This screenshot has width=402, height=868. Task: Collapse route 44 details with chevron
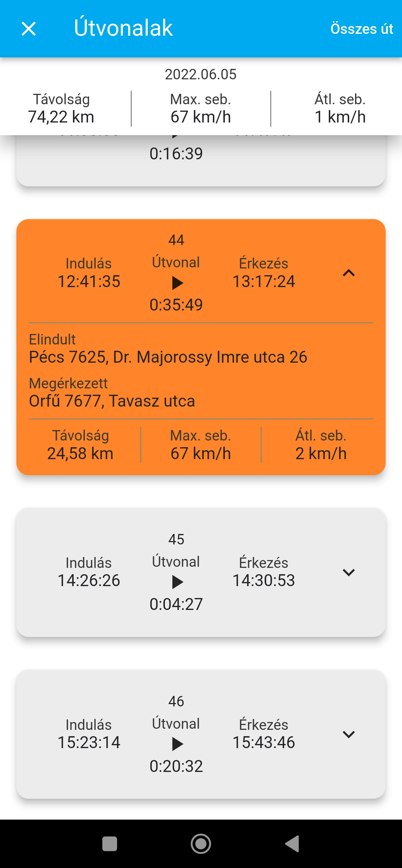point(348,273)
